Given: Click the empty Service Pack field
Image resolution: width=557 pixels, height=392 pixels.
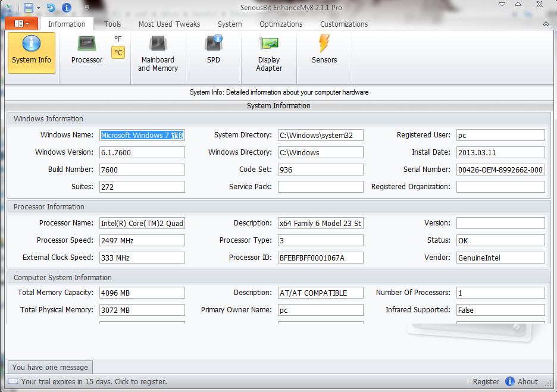Looking at the screenshot, I should [320, 187].
